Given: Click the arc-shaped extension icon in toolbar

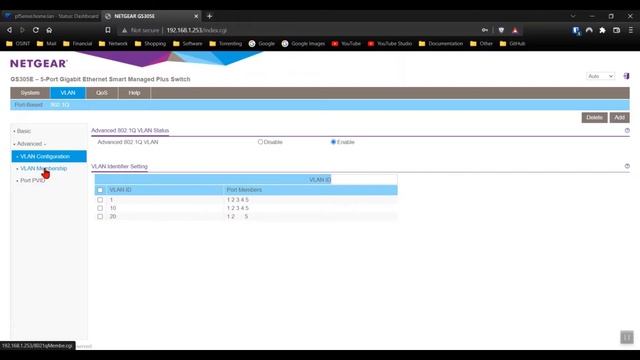Looking at the screenshot, I should (x=589, y=30).
